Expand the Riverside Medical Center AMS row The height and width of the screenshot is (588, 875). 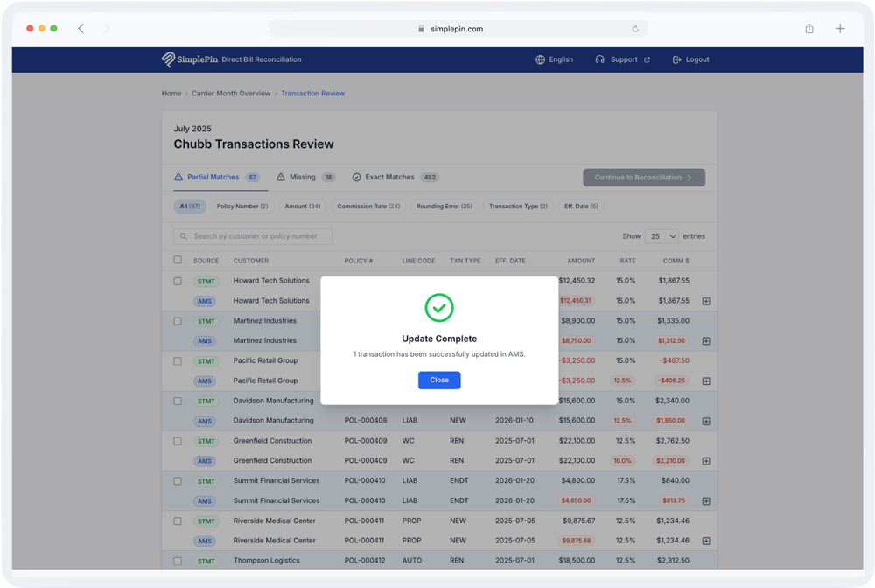pos(706,541)
